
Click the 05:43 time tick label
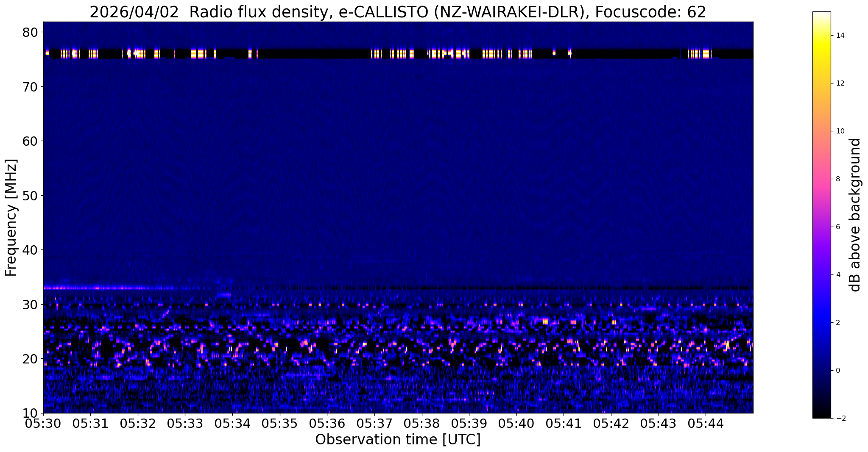pyautogui.click(x=658, y=424)
